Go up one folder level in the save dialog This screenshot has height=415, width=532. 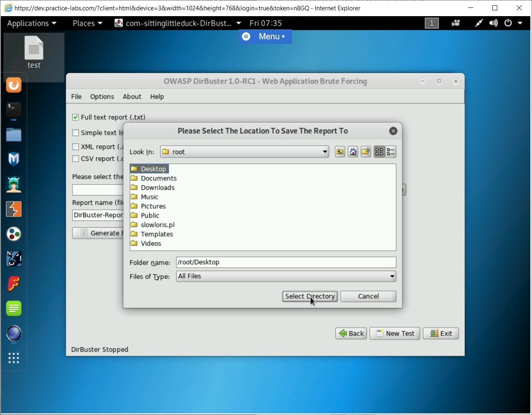[339, 151]
